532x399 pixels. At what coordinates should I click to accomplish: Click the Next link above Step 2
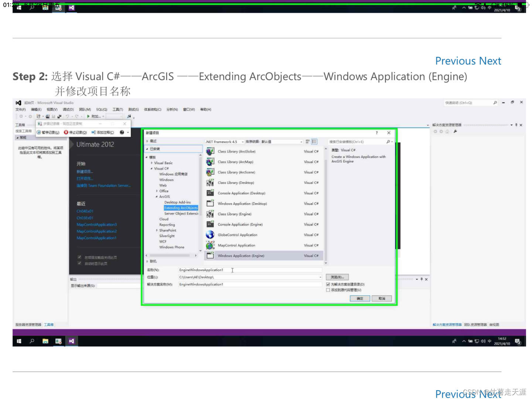point(490,61)
